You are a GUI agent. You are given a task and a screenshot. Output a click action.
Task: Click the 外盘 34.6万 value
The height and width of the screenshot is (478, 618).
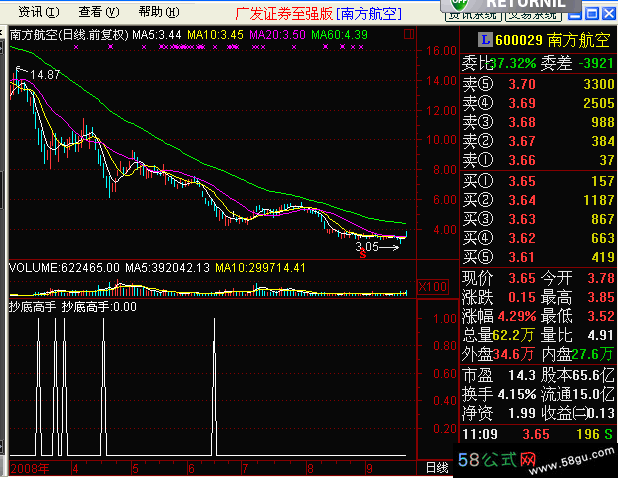click(513, 354)
